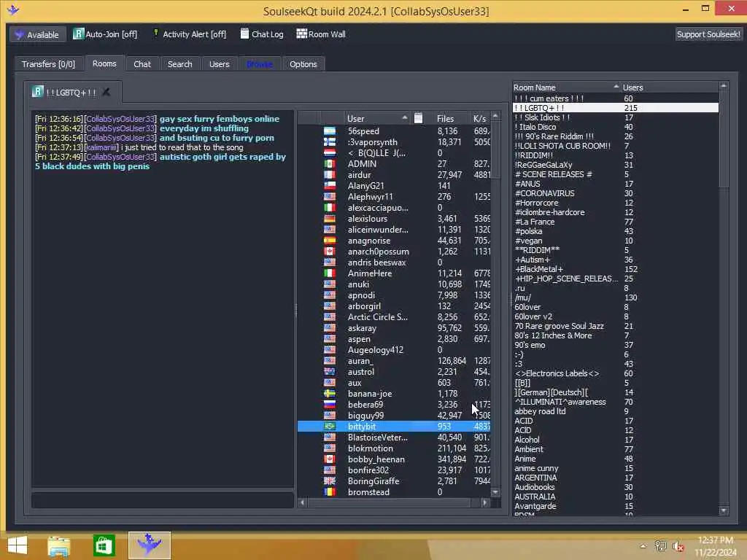747x560 pixels.
Task: Click flag icon beside austrol
Action: pyautogui.click(x=330, y=372)
